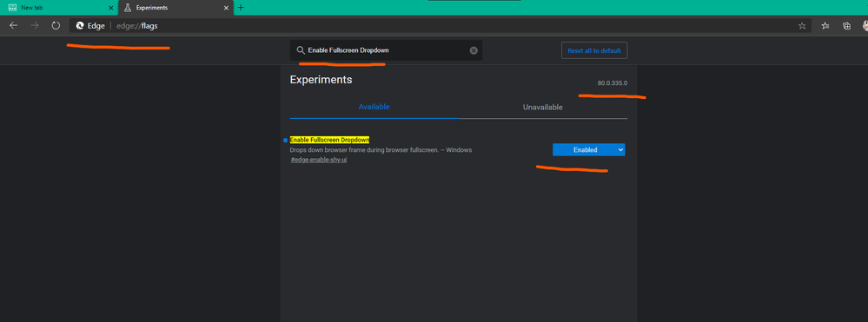Click the flag description about browser fullscreen
The width and height of the screenshot is (868, 322).
pyautogui.click(x=381, y=150)
